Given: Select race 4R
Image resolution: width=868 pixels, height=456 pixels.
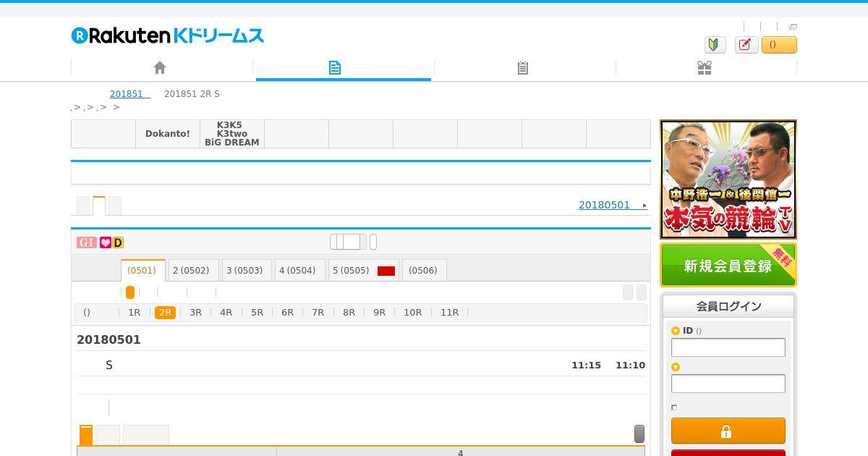Looking at the screenshot, I should [226, 313].
